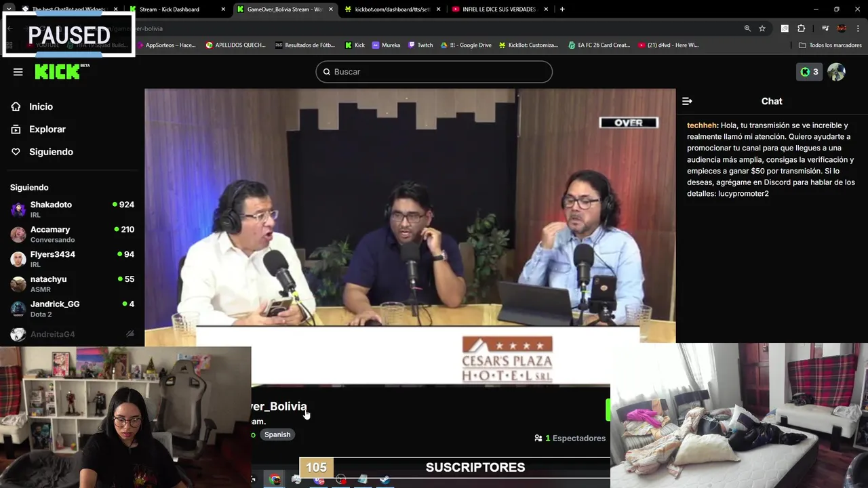The width and height of the screenshot is (868, 488).
Task: Collapse the chat panel with arrow icon
Action: point(687,101)
